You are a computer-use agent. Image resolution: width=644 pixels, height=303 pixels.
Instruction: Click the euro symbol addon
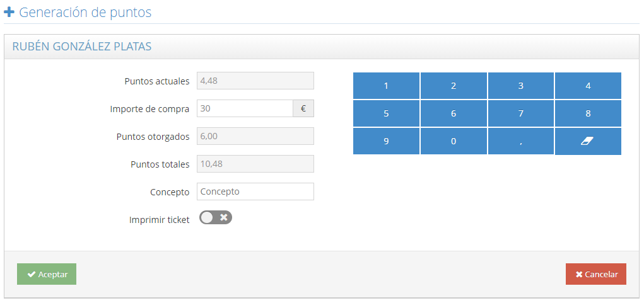(303, 108)
